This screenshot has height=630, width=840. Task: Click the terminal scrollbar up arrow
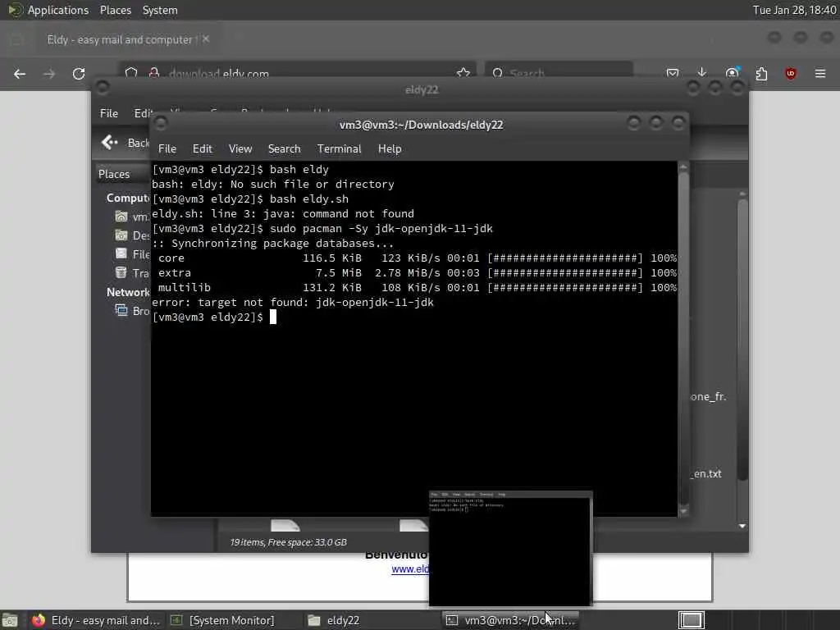pyautogui.click(x=683, y=167)
